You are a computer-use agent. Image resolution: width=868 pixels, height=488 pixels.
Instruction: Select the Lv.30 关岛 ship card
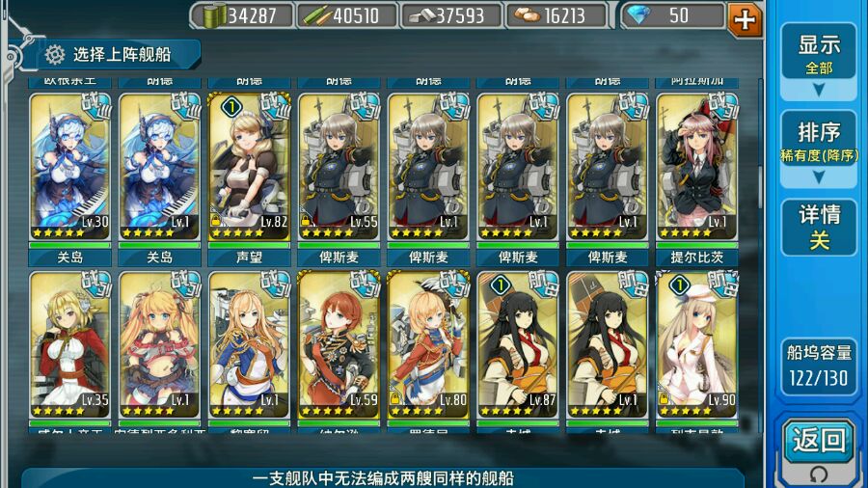point(70,167)
